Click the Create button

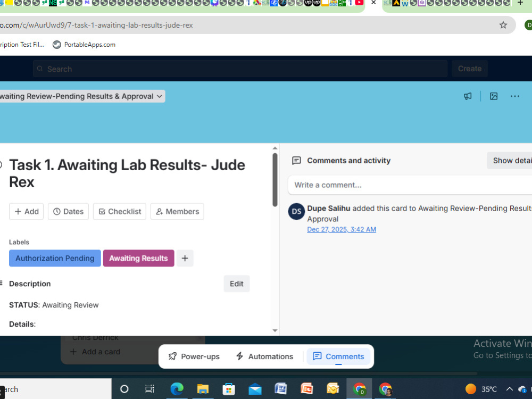[x=469, y=69]
